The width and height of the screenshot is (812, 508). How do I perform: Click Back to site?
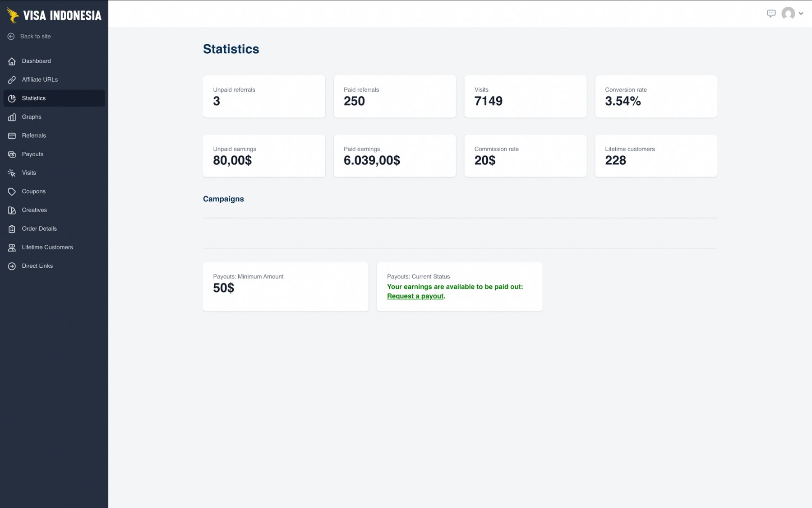click(35, 36)
